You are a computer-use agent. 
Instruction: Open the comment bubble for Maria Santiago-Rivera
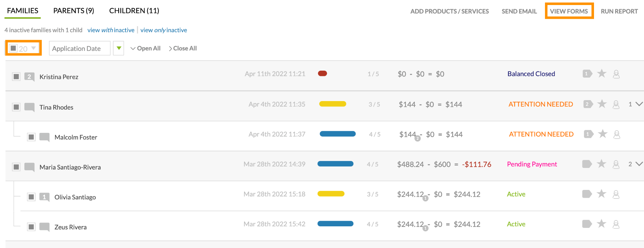(x=29, y=167)
